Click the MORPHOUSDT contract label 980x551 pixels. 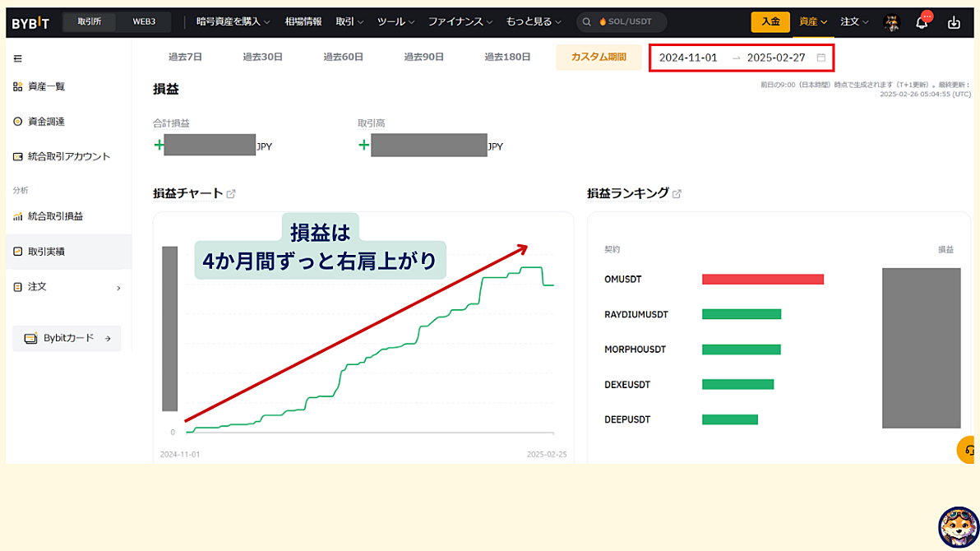pyautogui.click(x=635, y=350)
